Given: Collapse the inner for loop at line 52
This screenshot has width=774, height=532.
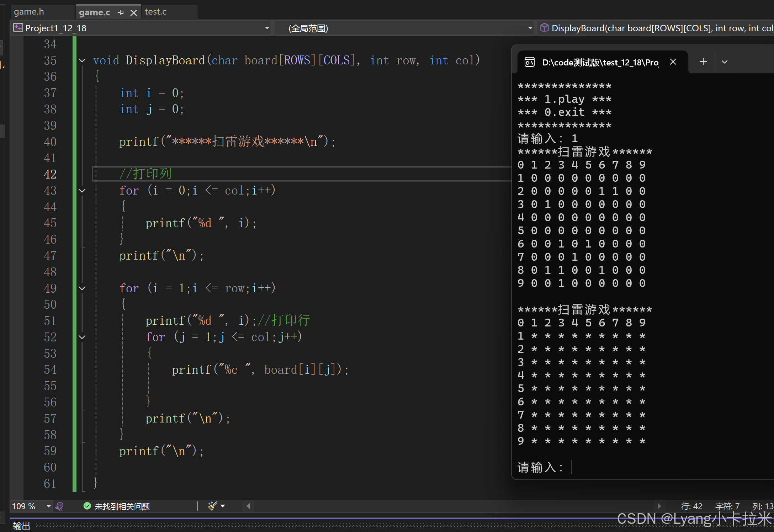Looking at the screenshot, I should [x=82, y=337].
